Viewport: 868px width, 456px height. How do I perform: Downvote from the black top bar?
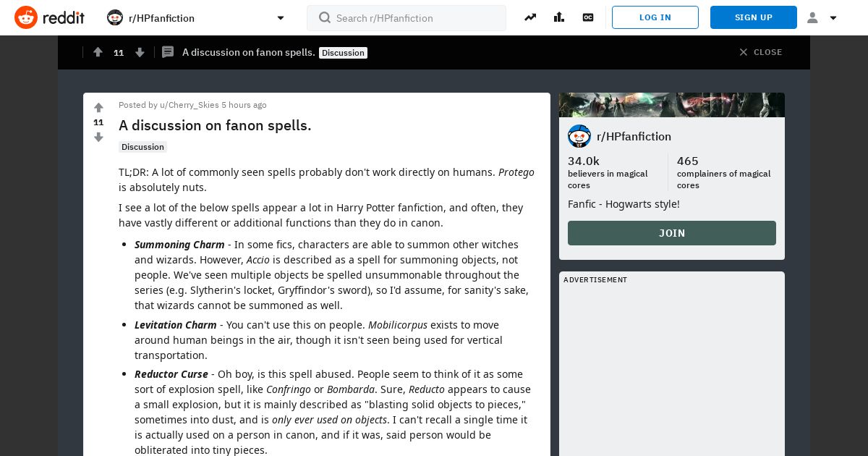[x=140, y=52]
